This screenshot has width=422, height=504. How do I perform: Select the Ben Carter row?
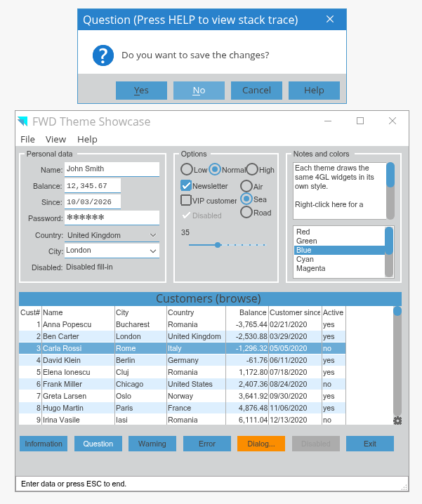183,336
